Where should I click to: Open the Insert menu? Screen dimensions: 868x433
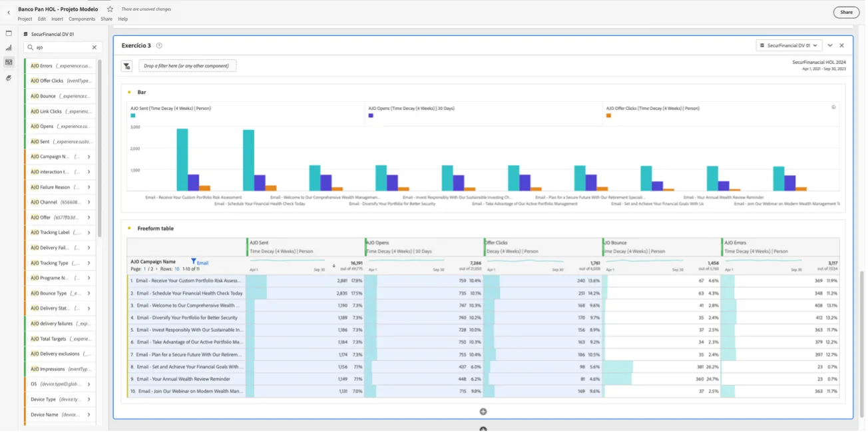57,19
